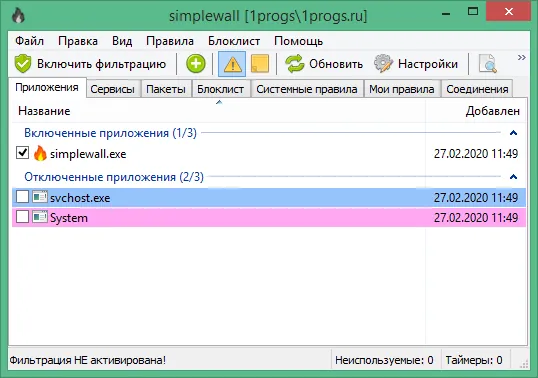Add application with green plus icon

coord(196,64)
